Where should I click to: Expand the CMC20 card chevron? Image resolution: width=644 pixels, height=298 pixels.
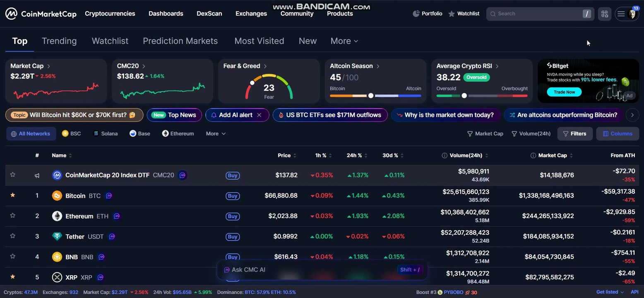pos(144,66)
